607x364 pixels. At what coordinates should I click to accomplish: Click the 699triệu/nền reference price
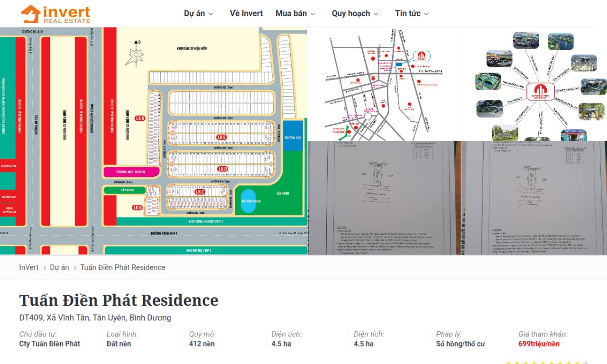pyautogui.click(x=539, y=344)
